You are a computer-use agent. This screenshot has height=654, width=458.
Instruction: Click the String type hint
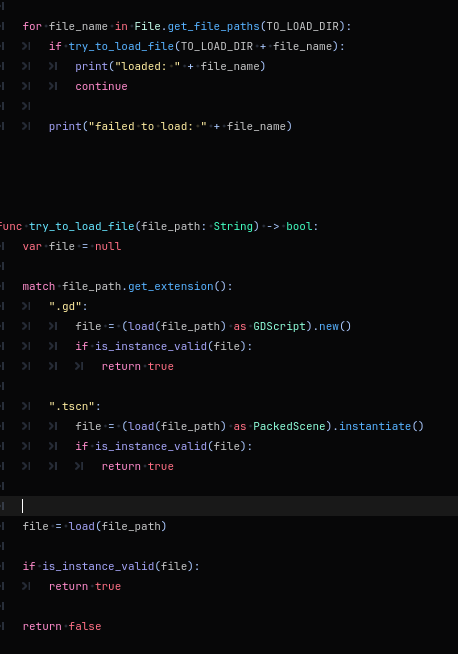point(233,226)
